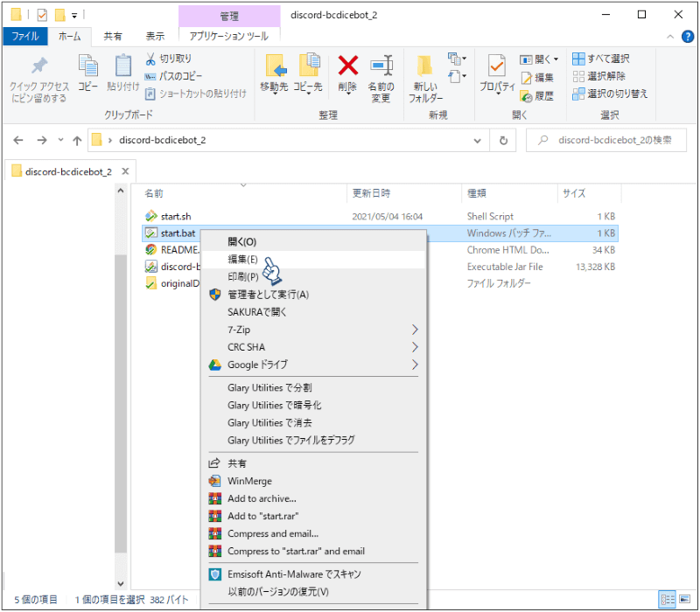Click the help question mark icon
The width and height of the screenshot is (700, 612).
[688, 36]
